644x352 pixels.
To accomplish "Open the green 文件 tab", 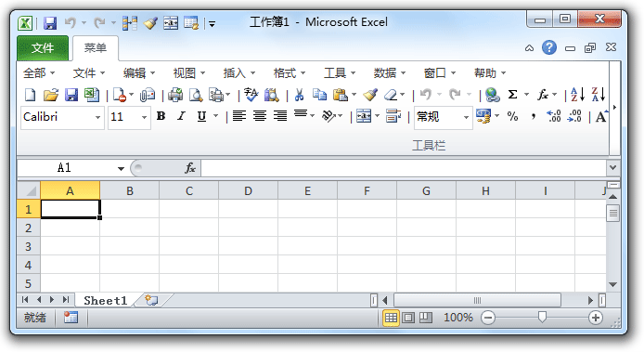I will 43,48.
